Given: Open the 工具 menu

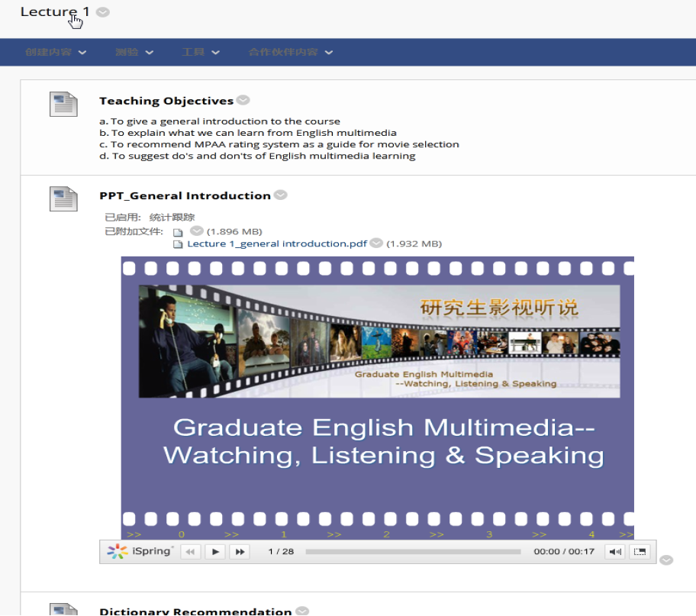Looking at the screenshot, I should click(201, 53).
